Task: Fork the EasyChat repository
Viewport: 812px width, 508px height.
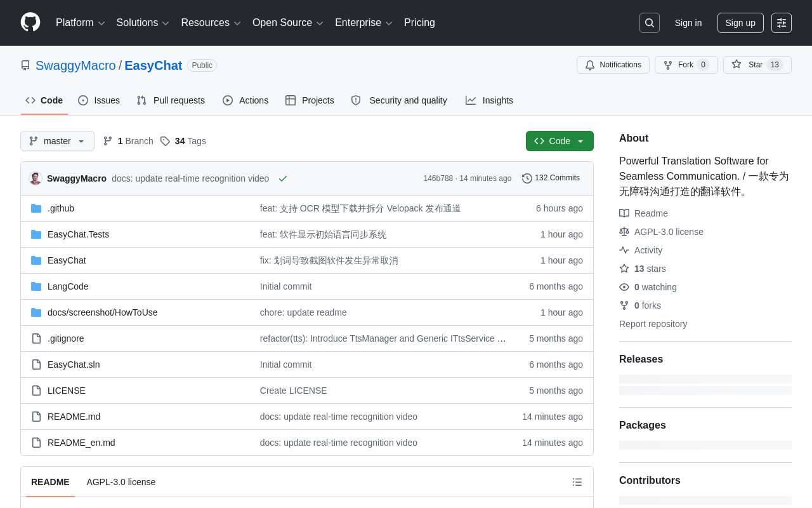Action: click(x=686, y=65)
